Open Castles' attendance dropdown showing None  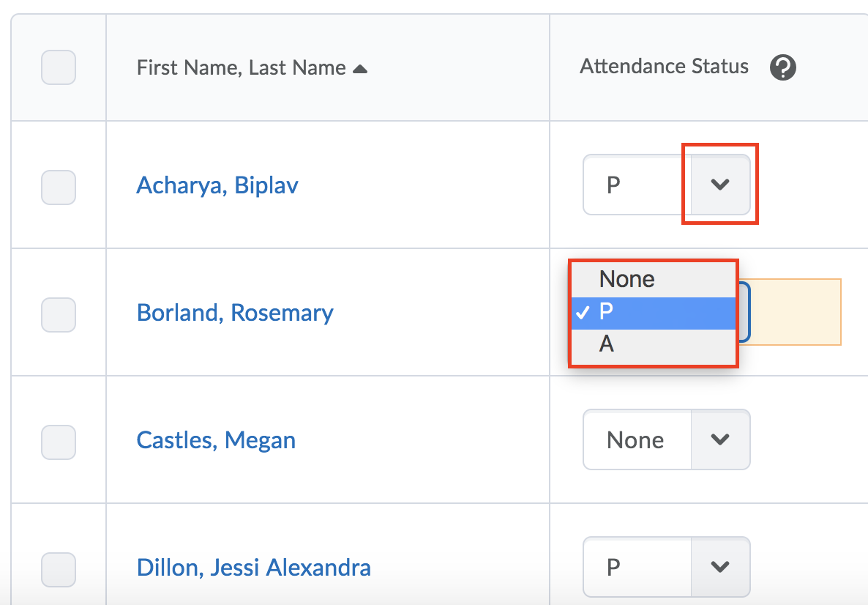667,439
